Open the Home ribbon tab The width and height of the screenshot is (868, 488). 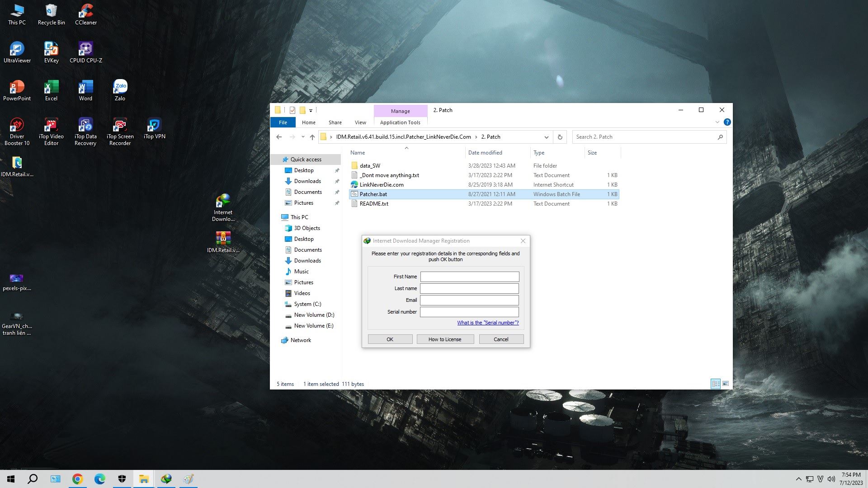point(309,122)
